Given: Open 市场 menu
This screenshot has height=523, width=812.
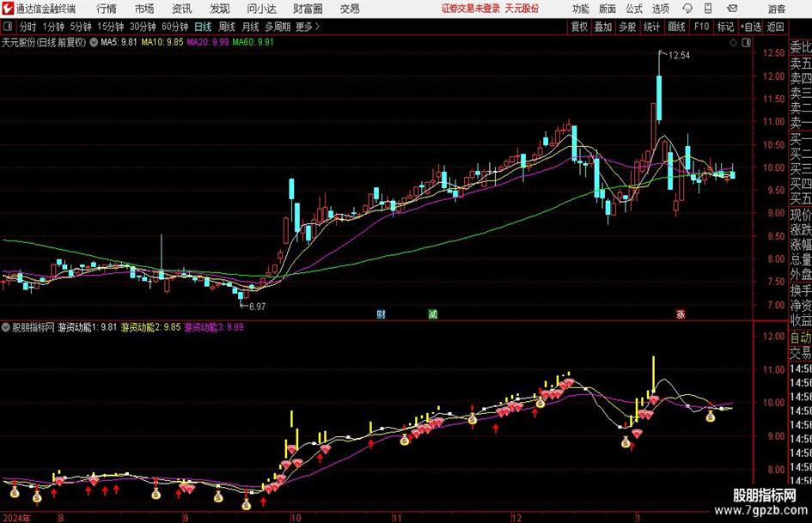Looking at the screenshot, I should click(144, 9).
